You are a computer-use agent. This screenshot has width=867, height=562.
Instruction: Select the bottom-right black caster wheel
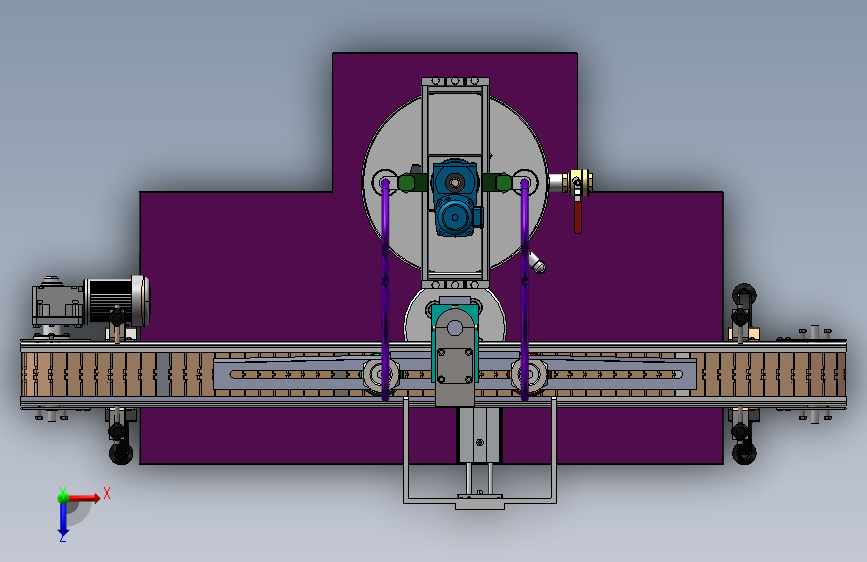[x=744, y=453]
